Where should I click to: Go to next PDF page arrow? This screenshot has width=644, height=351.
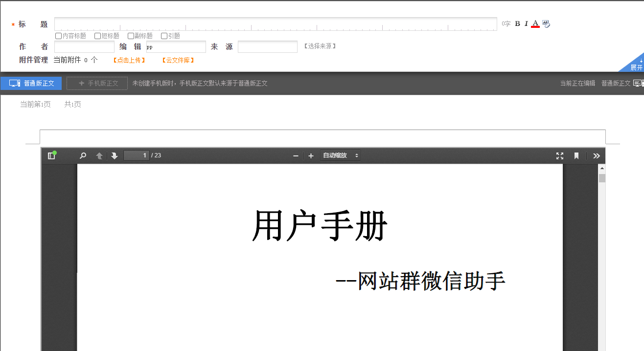coord(115,155)
